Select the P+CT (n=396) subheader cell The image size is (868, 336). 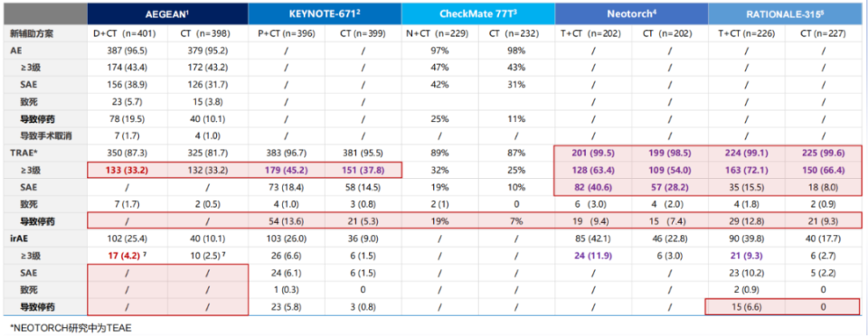(288, 33)
